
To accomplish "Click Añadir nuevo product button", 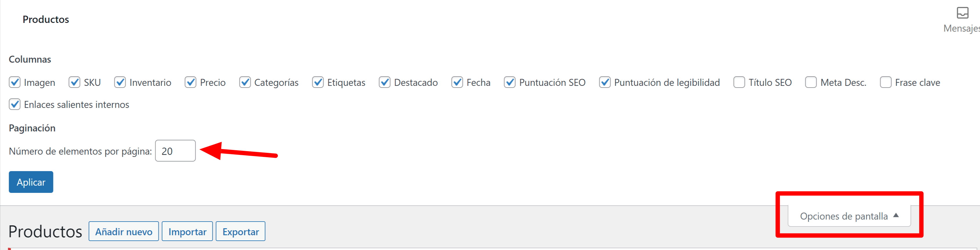I will point(124,231).
